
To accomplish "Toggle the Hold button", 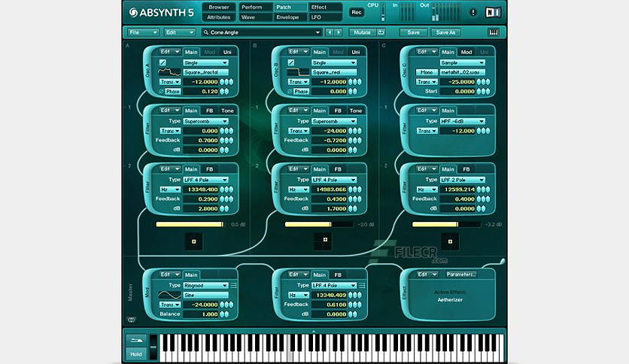I will [x=136, y=354].
